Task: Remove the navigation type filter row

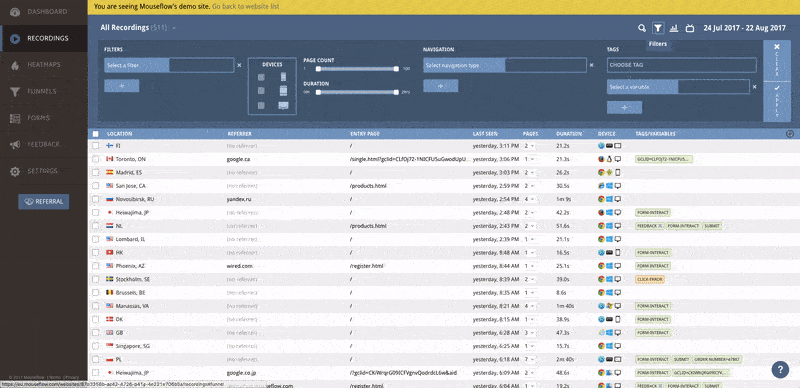Action: click(x=592, y=65)
